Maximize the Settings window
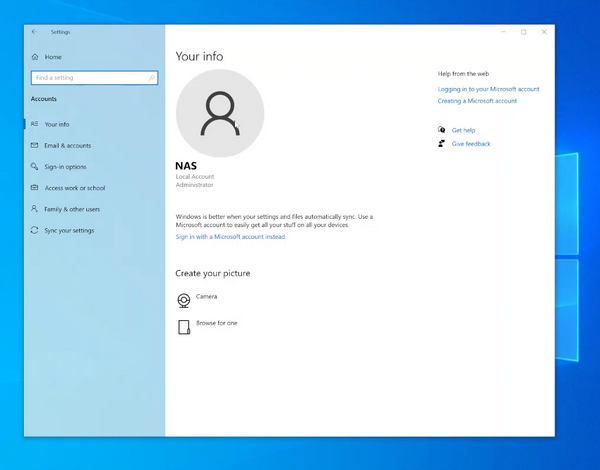Screen dimensions: 600x470 [x=523, y=32]
